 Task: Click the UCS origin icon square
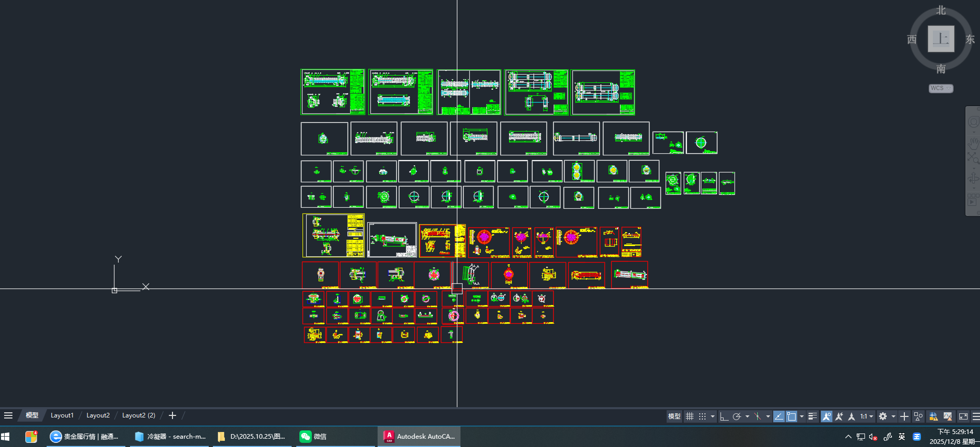(x=114, y=291)
